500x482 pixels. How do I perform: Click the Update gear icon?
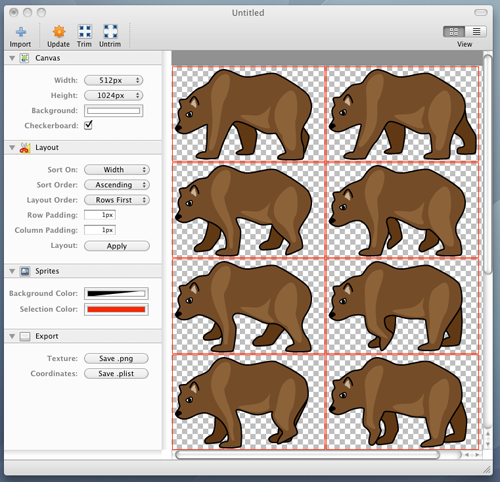click(59, 32)
